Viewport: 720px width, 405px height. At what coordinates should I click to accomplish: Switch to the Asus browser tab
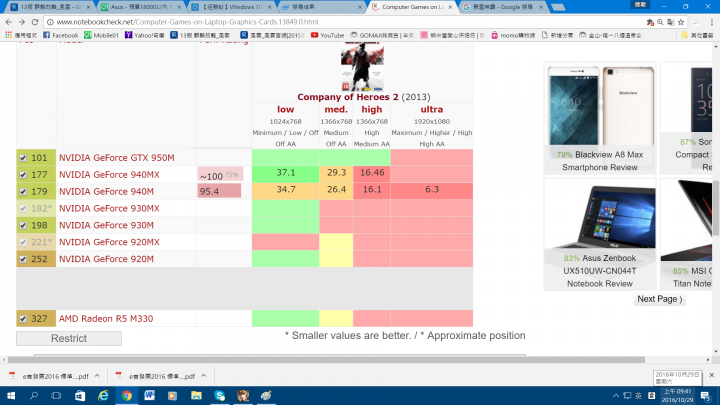[140, 7]
